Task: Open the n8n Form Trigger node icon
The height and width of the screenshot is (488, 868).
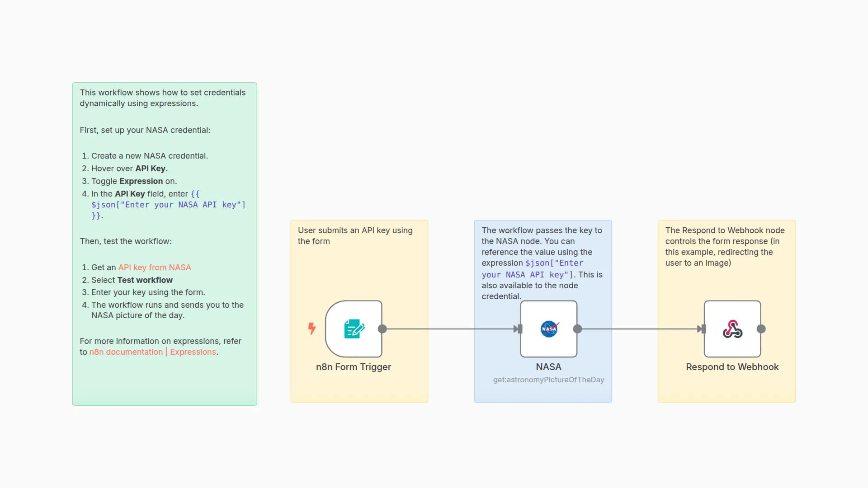Action: pos(354,328)
